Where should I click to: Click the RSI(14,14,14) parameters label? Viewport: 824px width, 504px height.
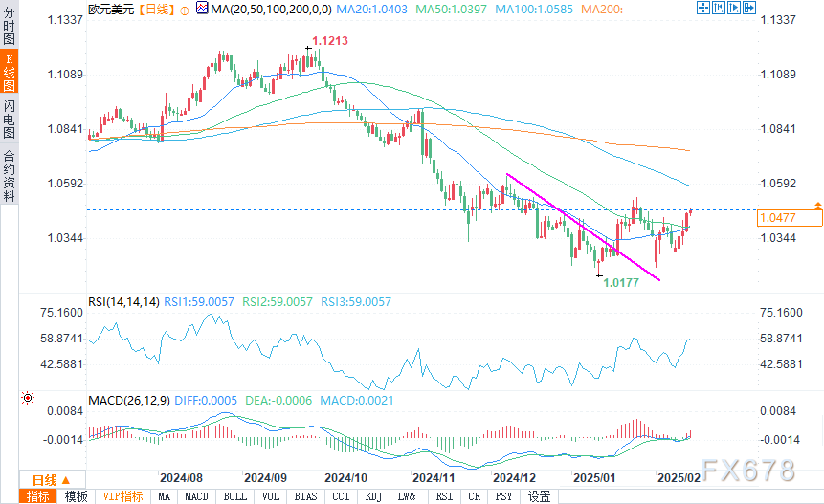pyautogui.click(x=123, y=302)
